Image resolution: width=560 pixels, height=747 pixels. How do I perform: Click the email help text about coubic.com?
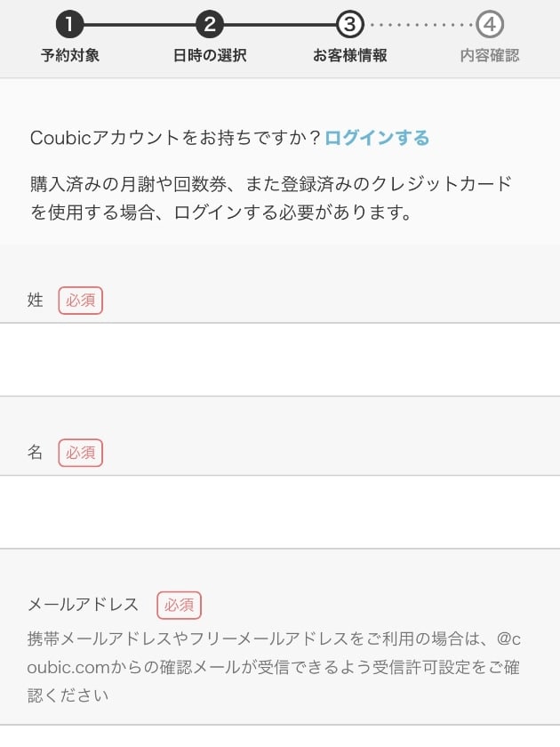point(272,667)
